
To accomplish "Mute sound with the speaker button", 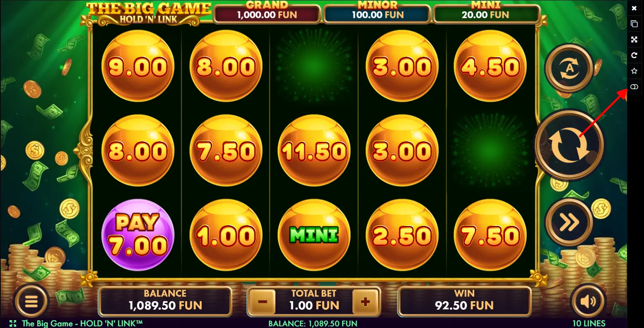I will 589,301.
